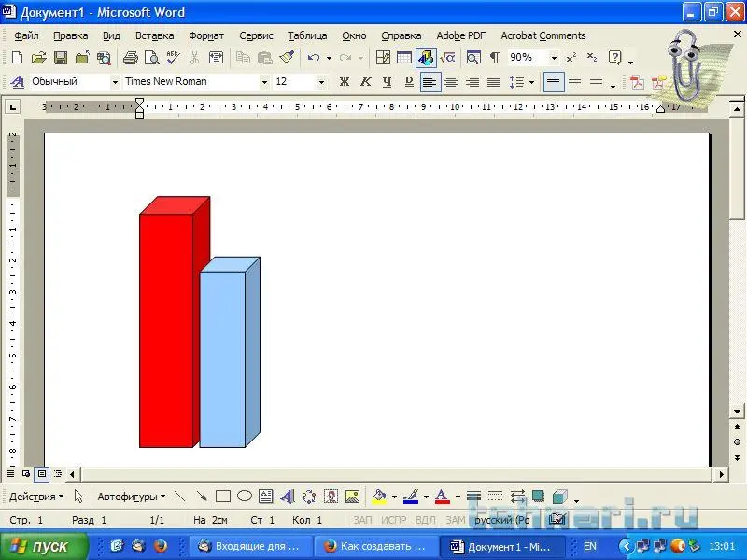Open the Times New Roman font dropdown

pos(264,82)
